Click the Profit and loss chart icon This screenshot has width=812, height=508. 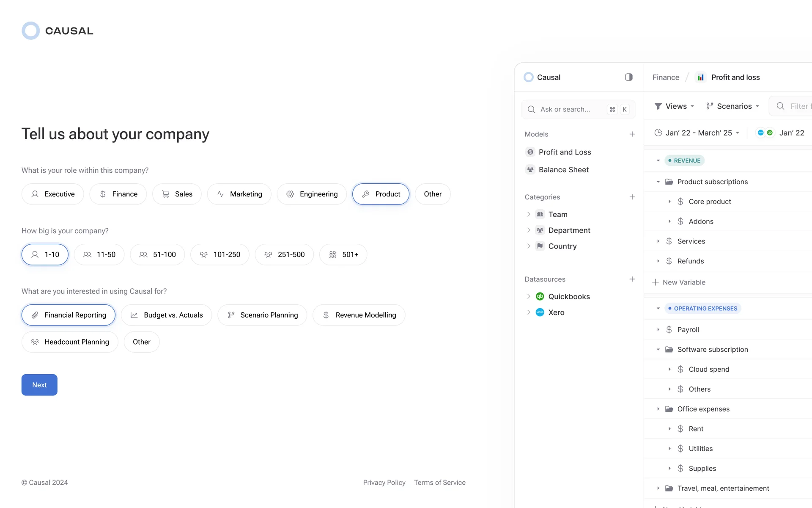pyautogui.click(x=701, y=77)
